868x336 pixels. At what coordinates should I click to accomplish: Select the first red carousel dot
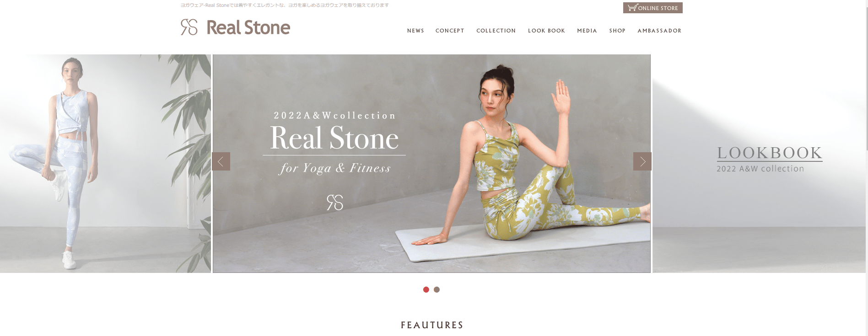coord(426,289)
